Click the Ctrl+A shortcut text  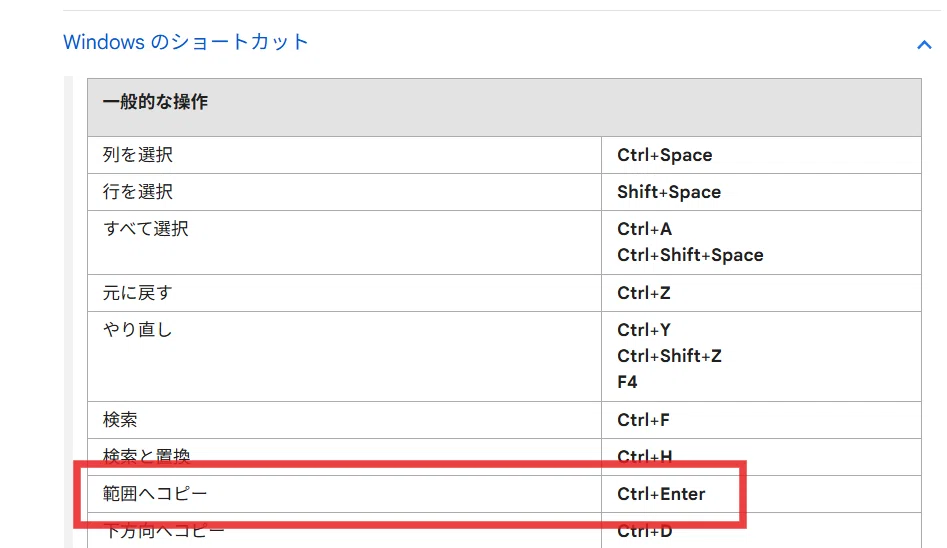click(644, 229)
